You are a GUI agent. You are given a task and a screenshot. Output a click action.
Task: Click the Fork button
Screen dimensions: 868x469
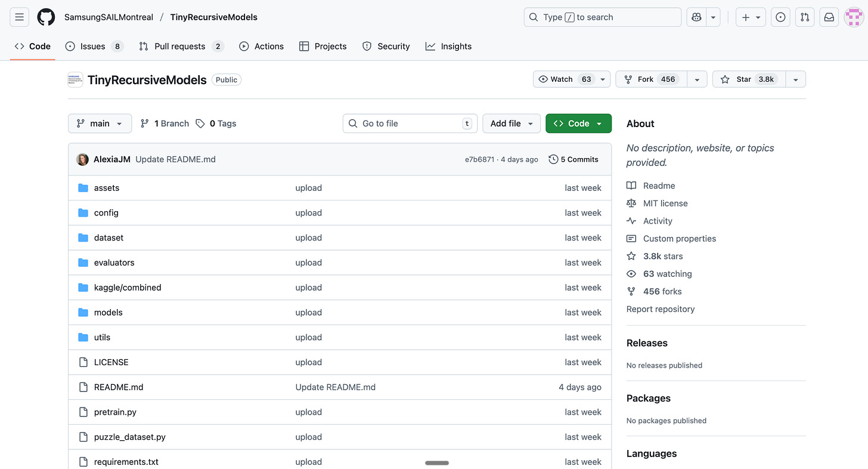(x=651, y=79)
